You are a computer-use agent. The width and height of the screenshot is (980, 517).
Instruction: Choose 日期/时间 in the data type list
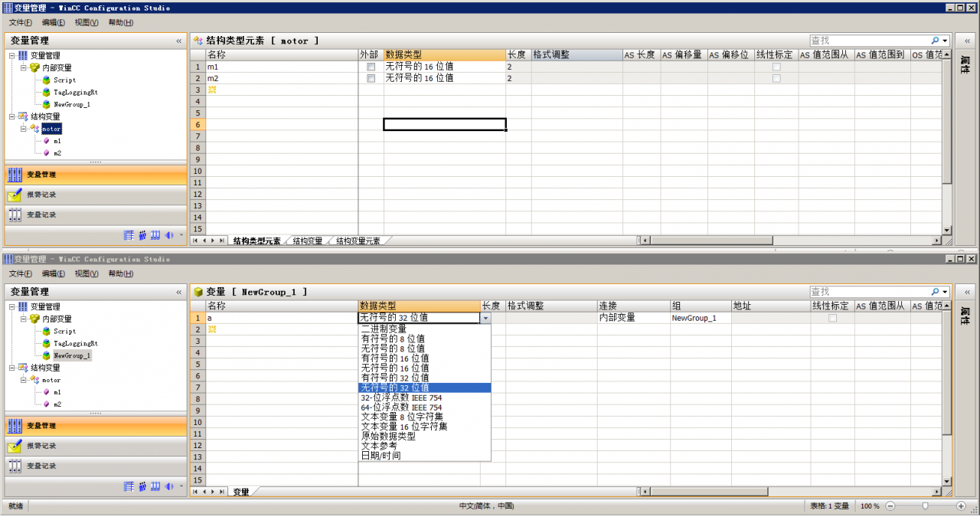[424, 456]
